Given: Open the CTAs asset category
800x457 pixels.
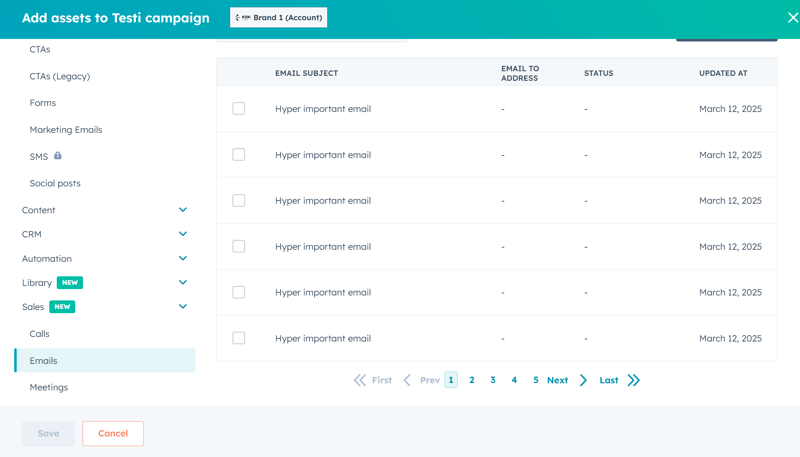Looking at the screenshot, I should 40,49.
